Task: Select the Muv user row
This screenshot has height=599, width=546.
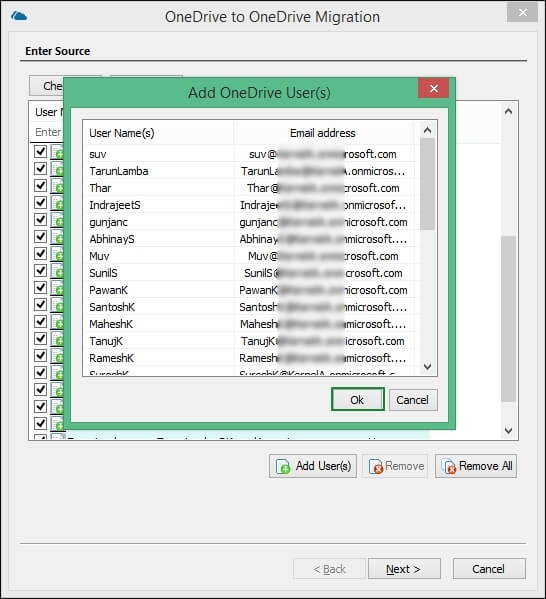Action: [x=248, y=256]
